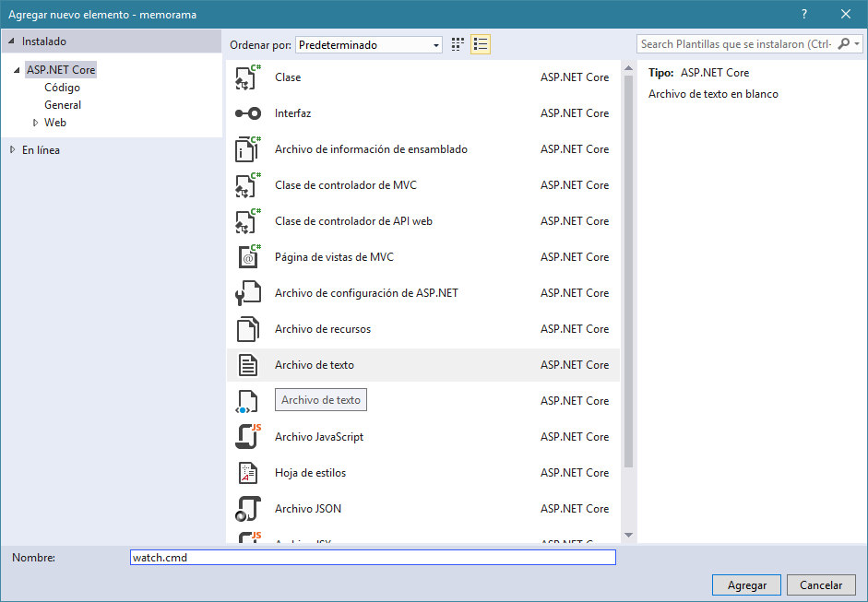This screenshot has height=602, width=868.
Task: Collapse the Instalado section
Action: pyautogui.click(x=12, y=41)
